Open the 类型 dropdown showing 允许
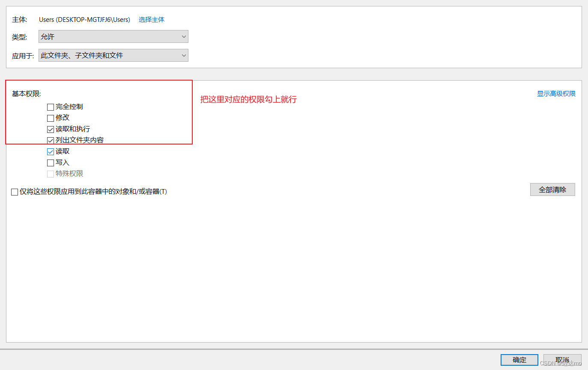Screen dimensions: 588x370 pos(113,37)
